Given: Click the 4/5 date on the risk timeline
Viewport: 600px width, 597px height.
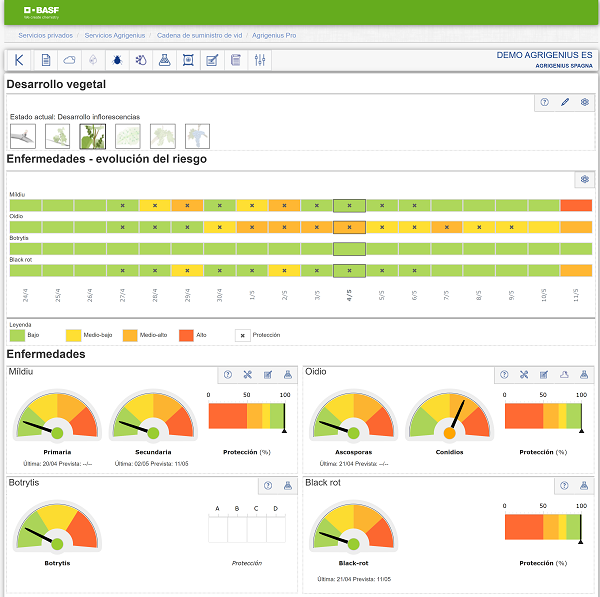Looking at the screenshot, I should [349, 296].
